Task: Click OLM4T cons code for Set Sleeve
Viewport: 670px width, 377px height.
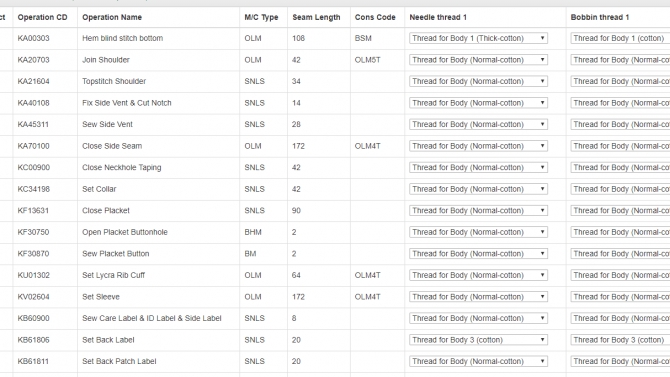Action: [367, 297]
